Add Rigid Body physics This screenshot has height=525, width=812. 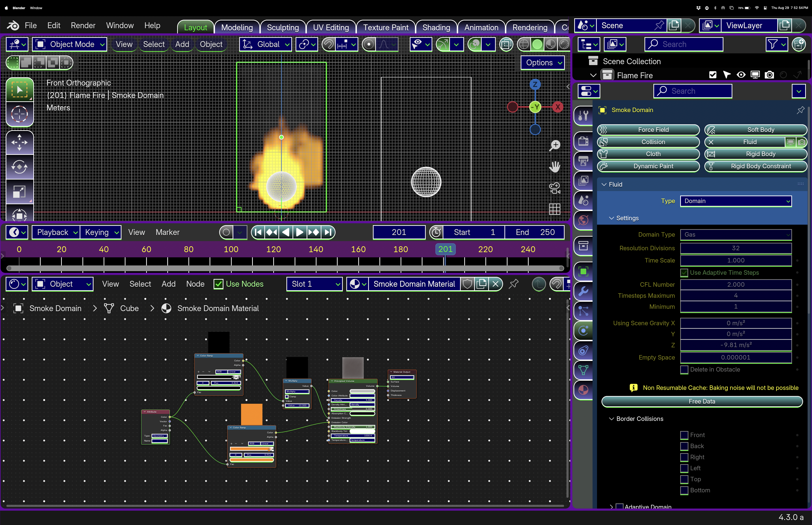(x=755, y=154)
